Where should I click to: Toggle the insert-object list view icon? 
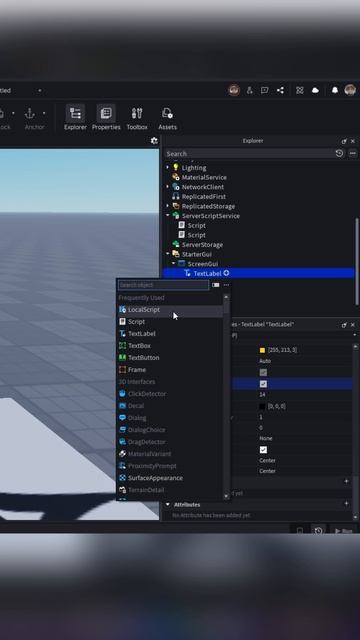pyautogui.click(x=216, y=285)
